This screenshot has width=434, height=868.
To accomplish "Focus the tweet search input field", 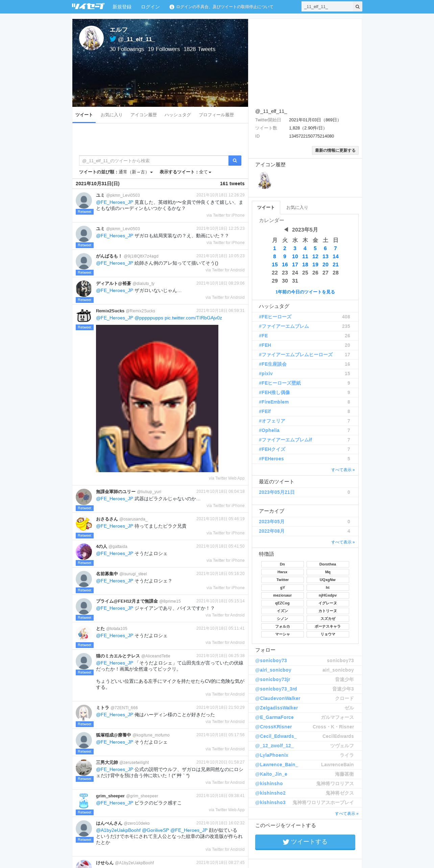I will click(154, 161).
